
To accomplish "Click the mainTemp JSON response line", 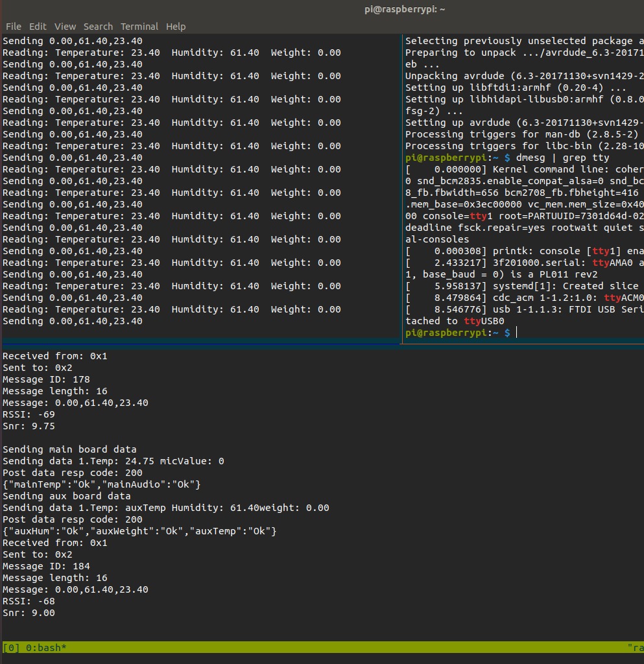I will tap(102, 484).
